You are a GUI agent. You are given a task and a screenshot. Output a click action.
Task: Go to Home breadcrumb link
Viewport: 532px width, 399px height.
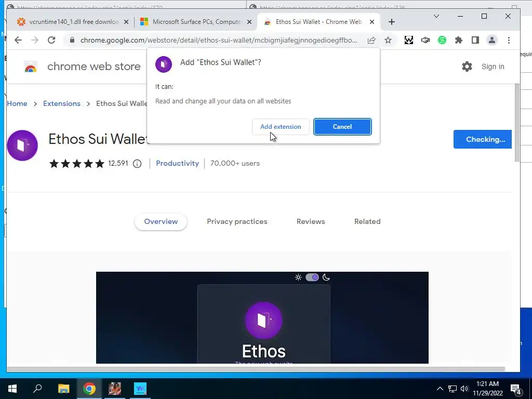click(17, 103)
